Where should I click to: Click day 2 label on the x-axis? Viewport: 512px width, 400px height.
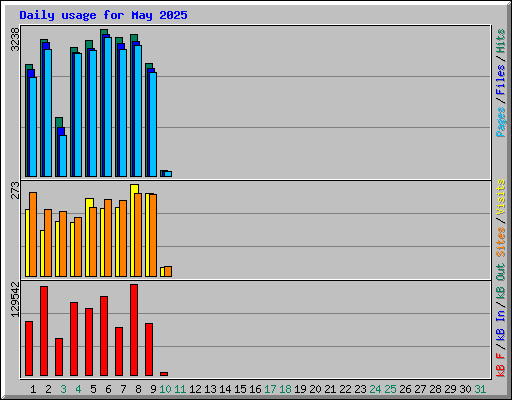click(48, 389)
